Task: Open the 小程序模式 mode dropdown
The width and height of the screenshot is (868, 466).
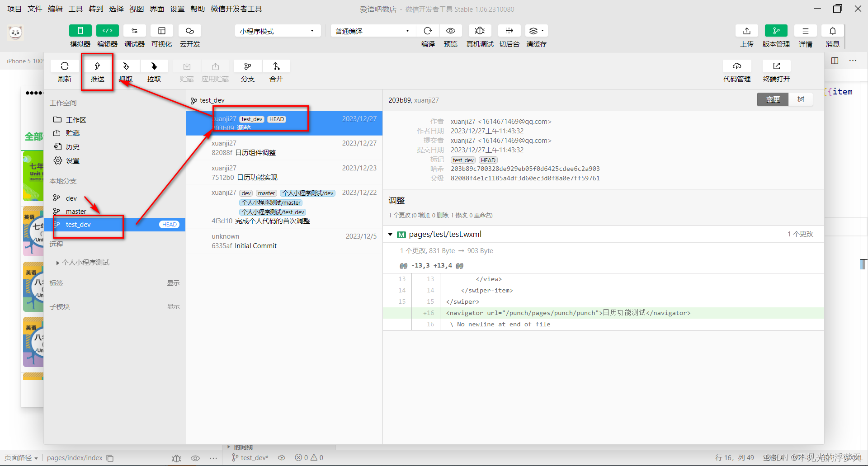Action: pos(278,31)
